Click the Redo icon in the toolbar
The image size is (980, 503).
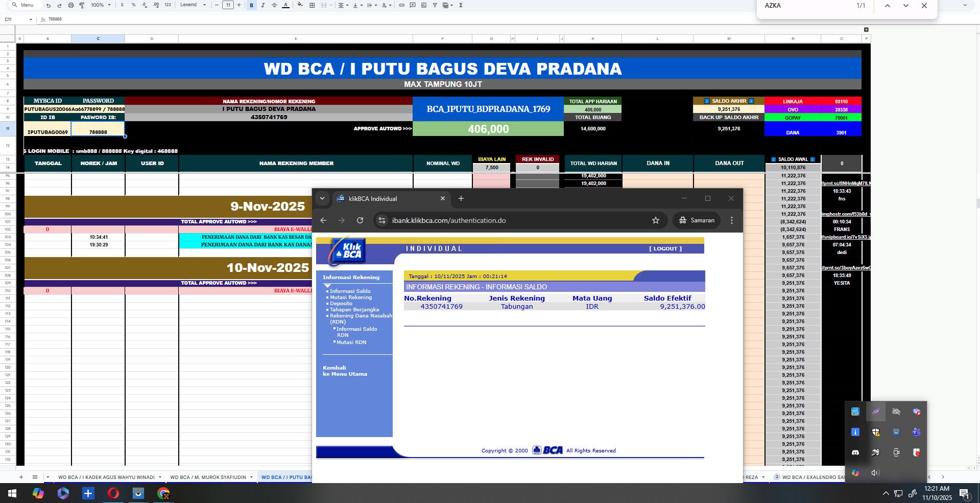click(59, 5)
